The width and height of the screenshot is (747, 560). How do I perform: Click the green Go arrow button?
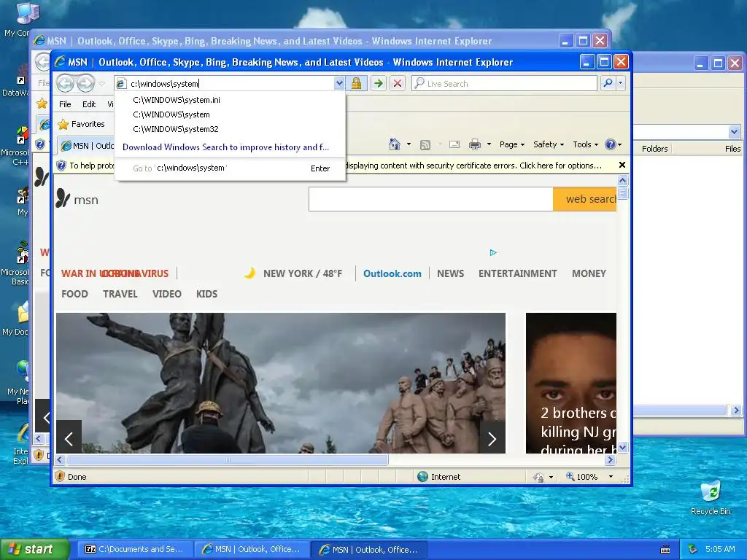point(379,83)
